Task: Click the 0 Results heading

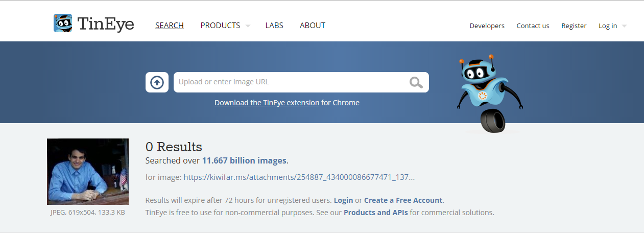Action: click(174, 147)
